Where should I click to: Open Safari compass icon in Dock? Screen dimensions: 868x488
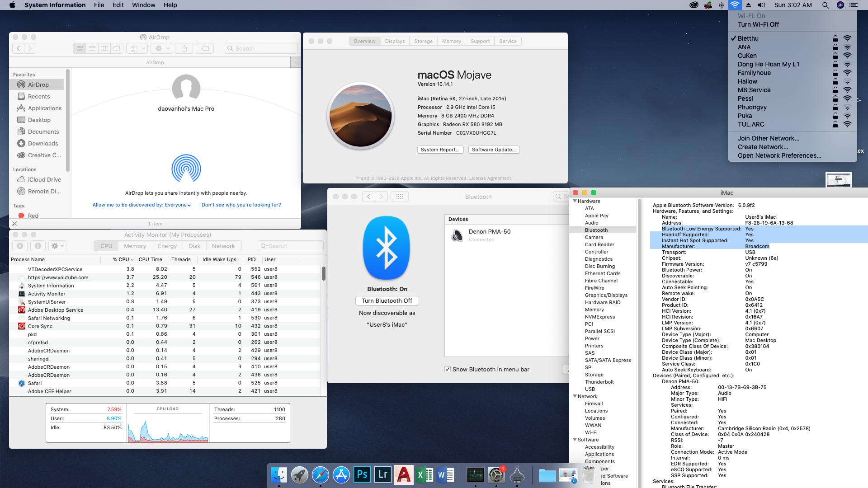321,475
